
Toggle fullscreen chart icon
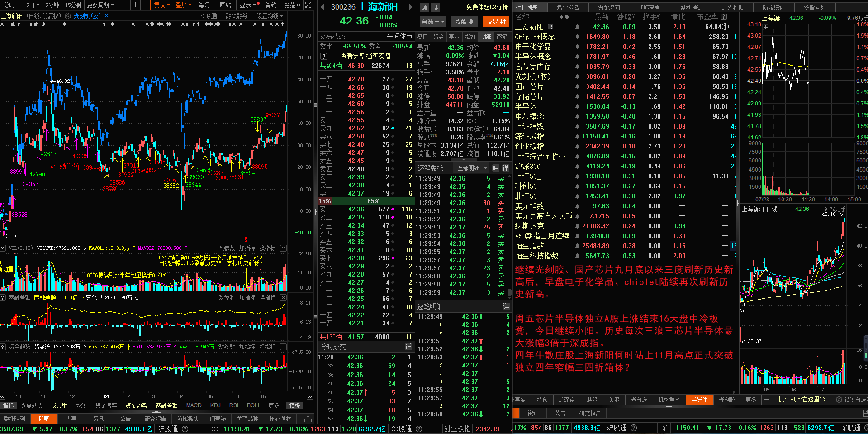(308, 5)
